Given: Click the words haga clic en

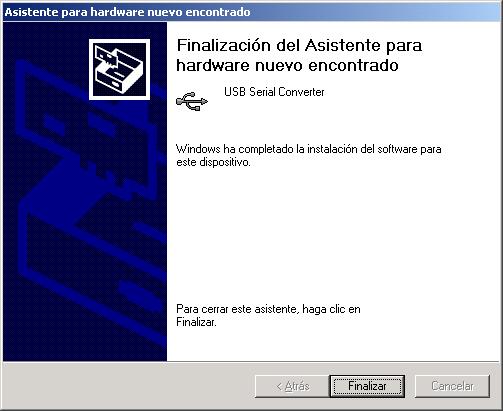Looking at the screenshot, I should 331,309.
